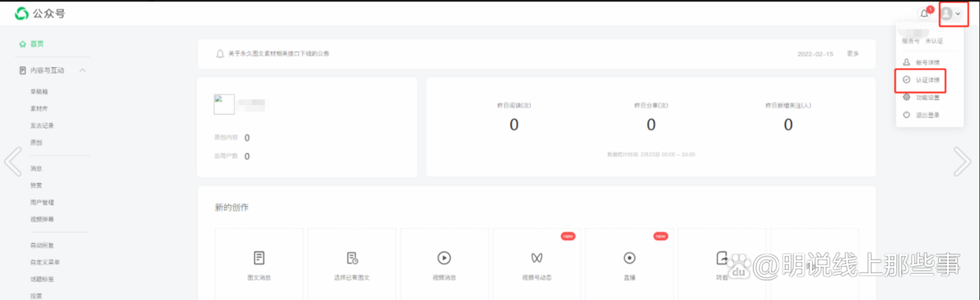Click the 总用户数 count
Viewport: 980px width, 300px height.
coord(247,156)
